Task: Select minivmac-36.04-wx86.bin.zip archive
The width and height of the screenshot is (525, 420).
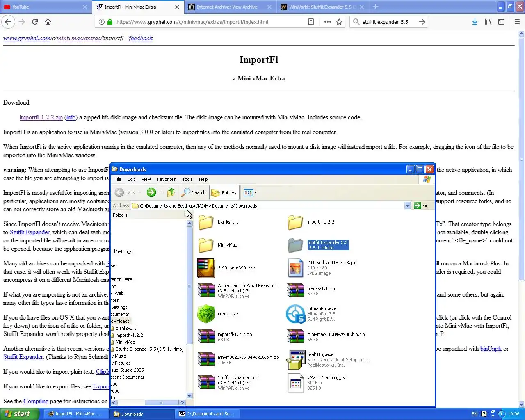Action: click(326, 337)
